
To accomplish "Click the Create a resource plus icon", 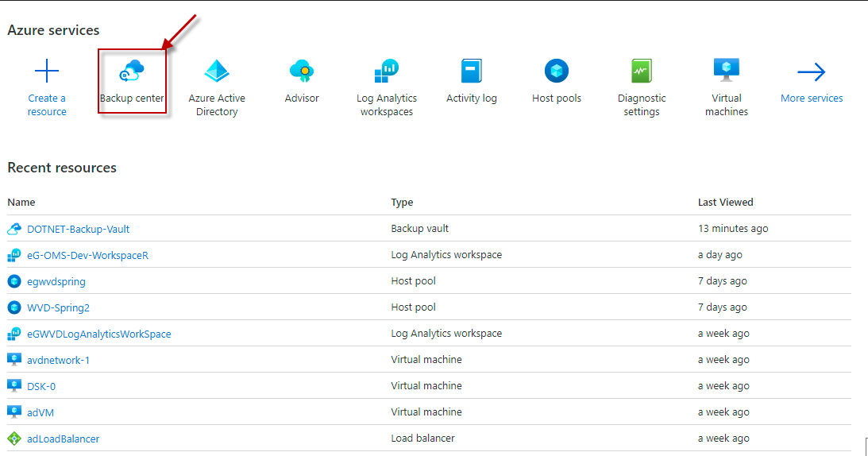I will click(x=47, y=71).
